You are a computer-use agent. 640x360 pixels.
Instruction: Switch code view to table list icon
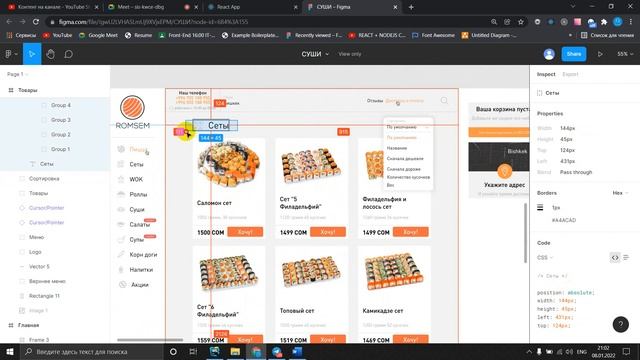(x=626, y=258)
